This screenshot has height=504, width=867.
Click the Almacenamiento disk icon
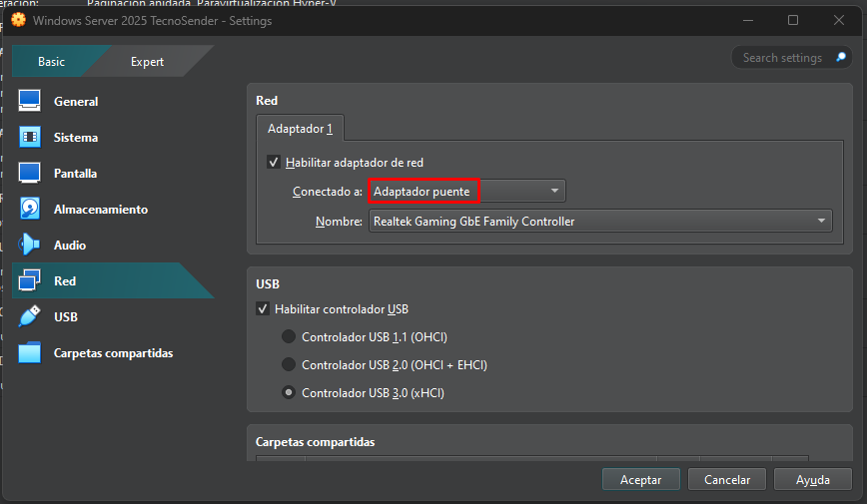tap(29, 209)
